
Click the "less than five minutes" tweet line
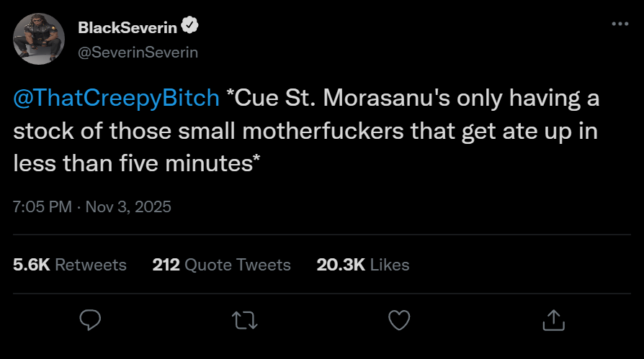[x=137, y=163]
